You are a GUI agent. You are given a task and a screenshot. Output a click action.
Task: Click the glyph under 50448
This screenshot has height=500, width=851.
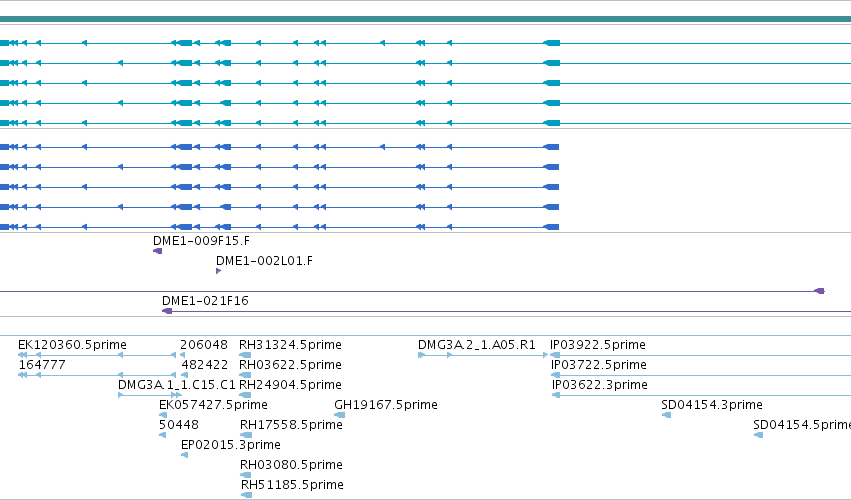point(162,435)
